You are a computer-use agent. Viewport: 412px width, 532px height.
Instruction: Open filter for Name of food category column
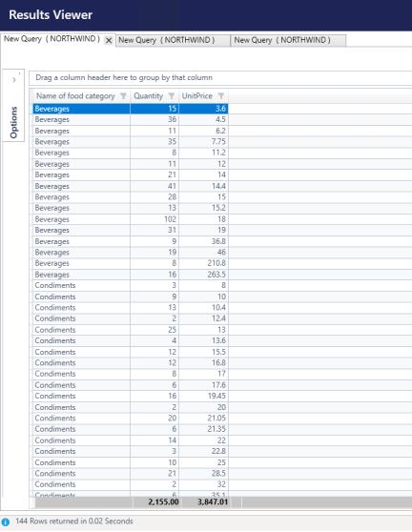pyautogui.click(x=123, y=96)
